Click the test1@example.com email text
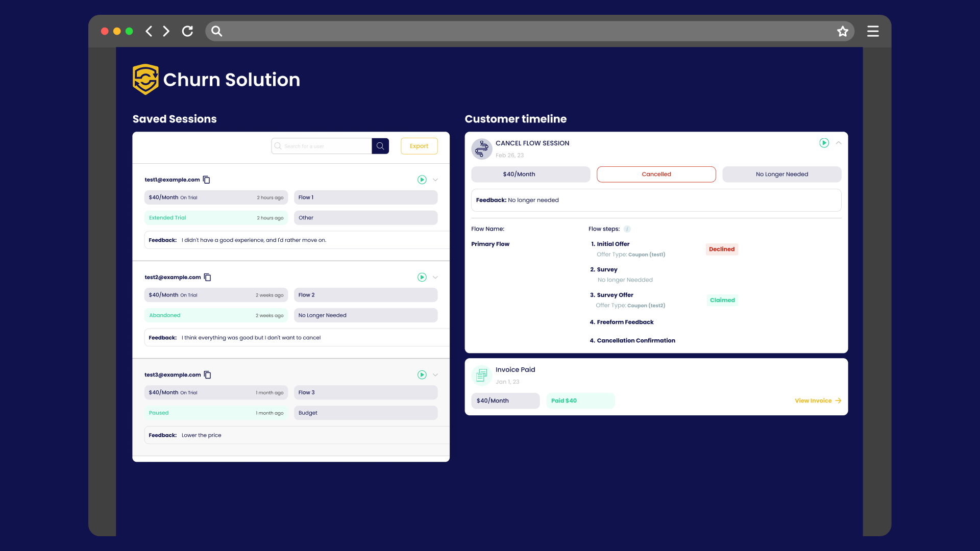The width and height of the screenshot is (980, 551). (172, 180)
